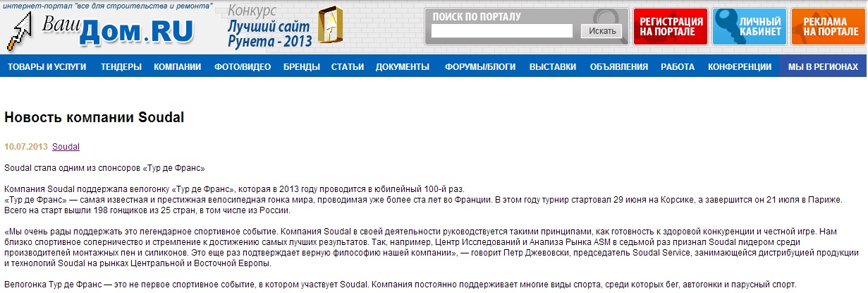Click line Всего на старт вышли 198 гонщиков
The width and height of the screenshot is (868, 293).
(147, 210)
